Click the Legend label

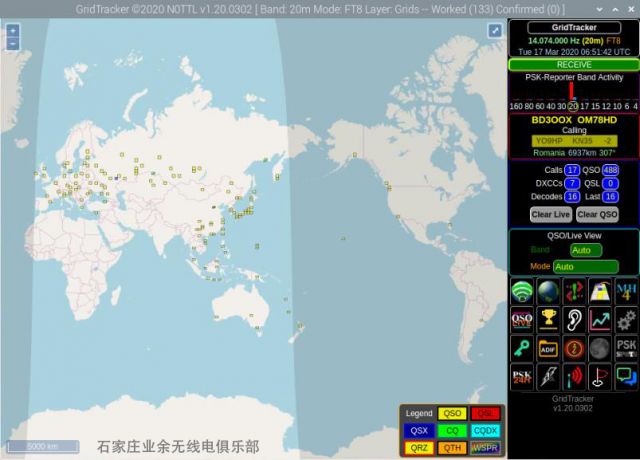point(419,413)
